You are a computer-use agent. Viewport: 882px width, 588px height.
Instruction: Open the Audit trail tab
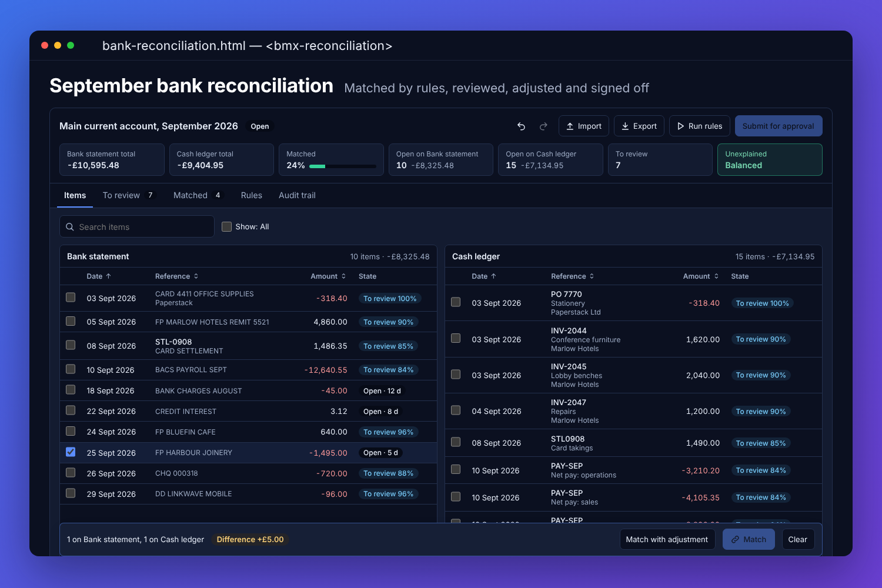[x=297, y=195]
